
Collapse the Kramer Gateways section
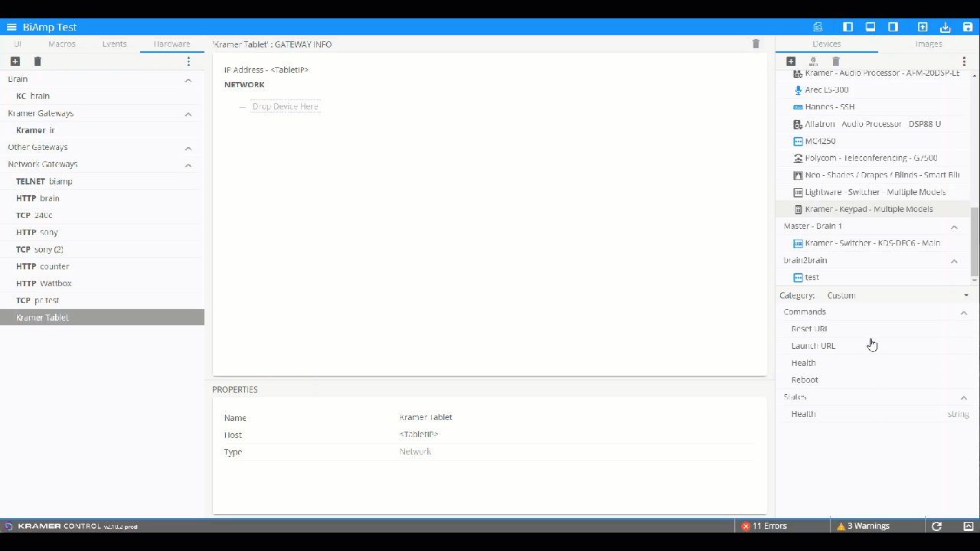pyautogui.click(x=188, y=114)
